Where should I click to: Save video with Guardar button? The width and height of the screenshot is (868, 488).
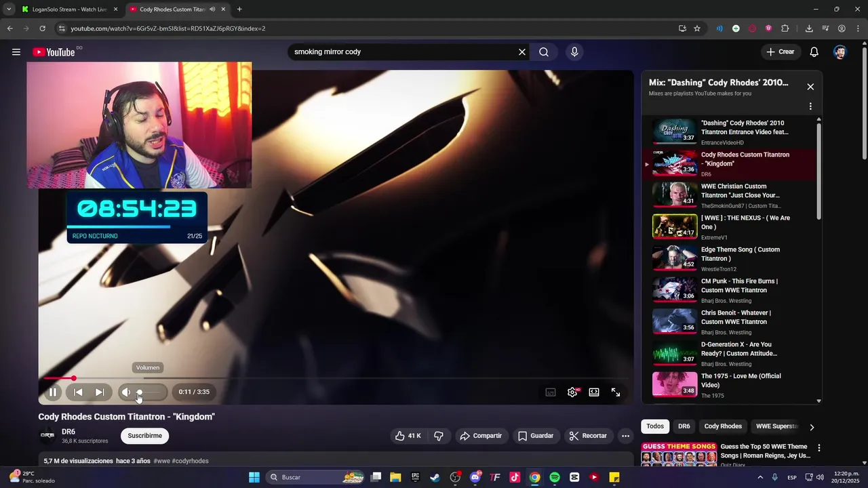[536, 436]
